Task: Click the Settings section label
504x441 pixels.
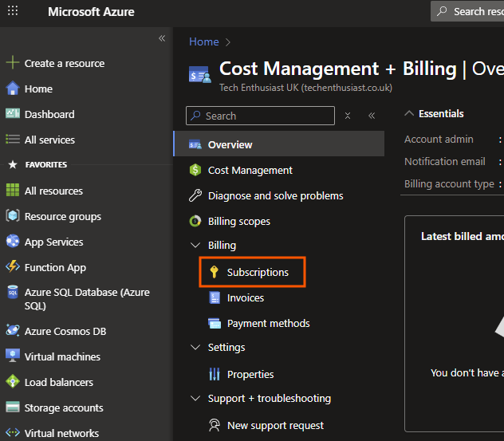Action: click(x=226, y=348)
